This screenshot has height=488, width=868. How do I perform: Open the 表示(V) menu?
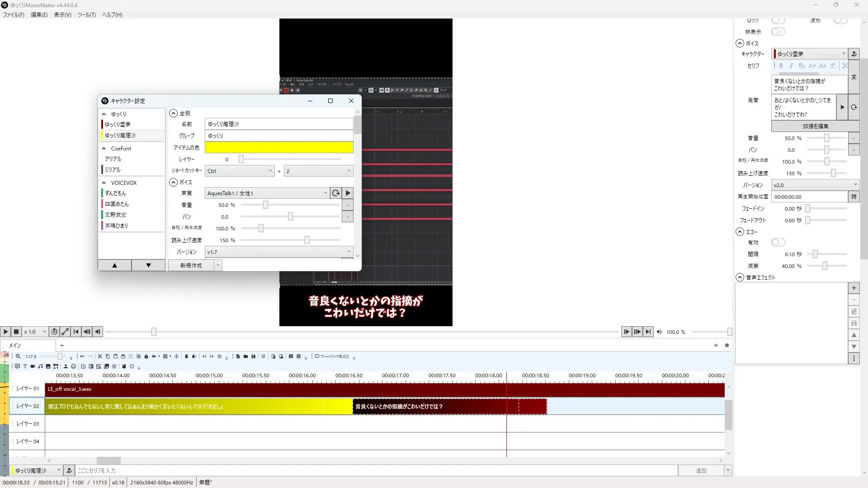(x=62, y=15)
